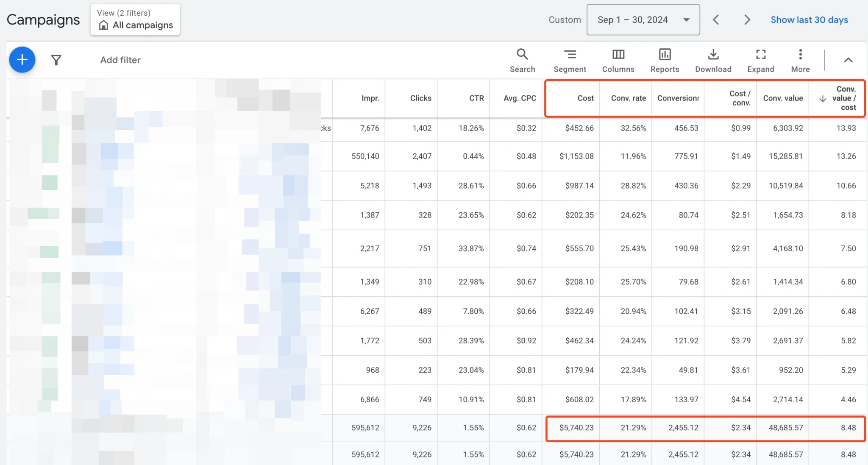Click the blue plus new campaign button
Screen dimensions: 868x465
(22, 60)
